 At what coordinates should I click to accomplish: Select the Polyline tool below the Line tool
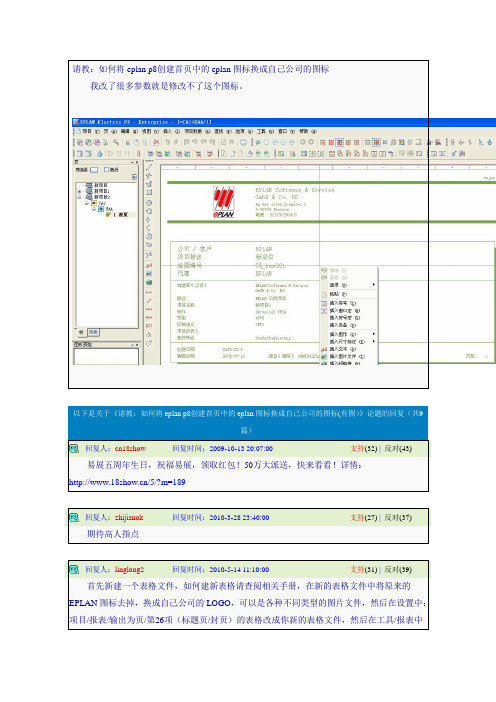pos(149,176)
